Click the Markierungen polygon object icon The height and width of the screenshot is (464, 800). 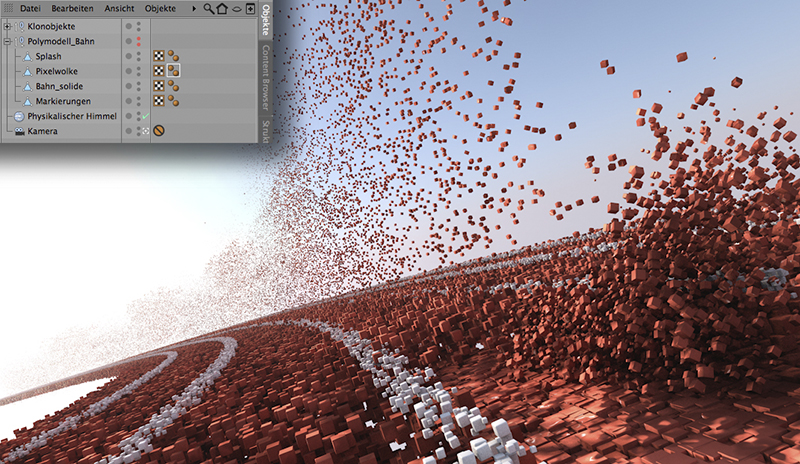28,101
